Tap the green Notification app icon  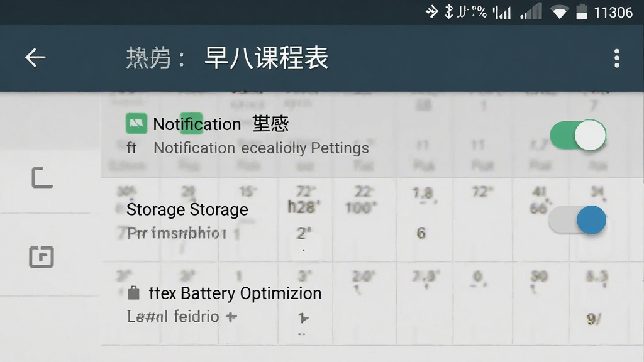pyautogui.click(x=136, y=124)
